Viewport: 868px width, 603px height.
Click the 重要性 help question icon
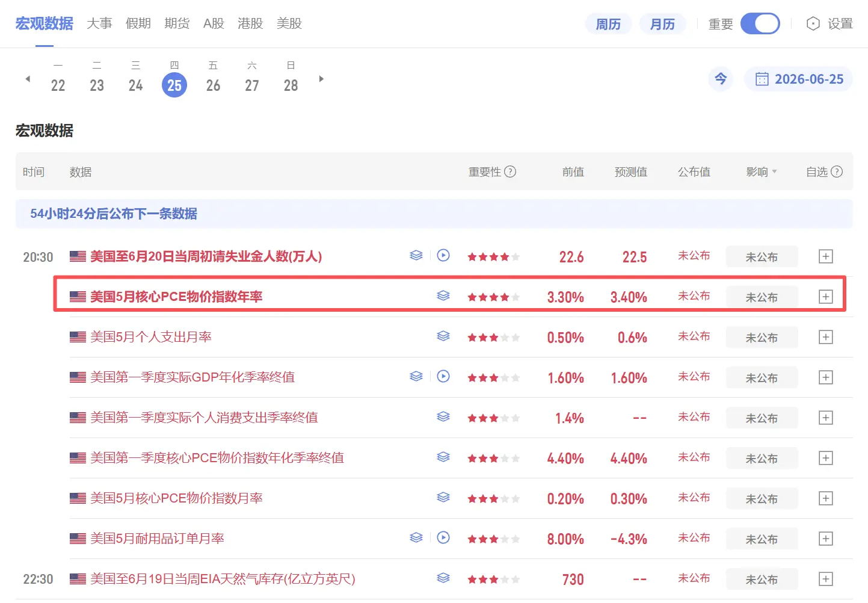510,172
